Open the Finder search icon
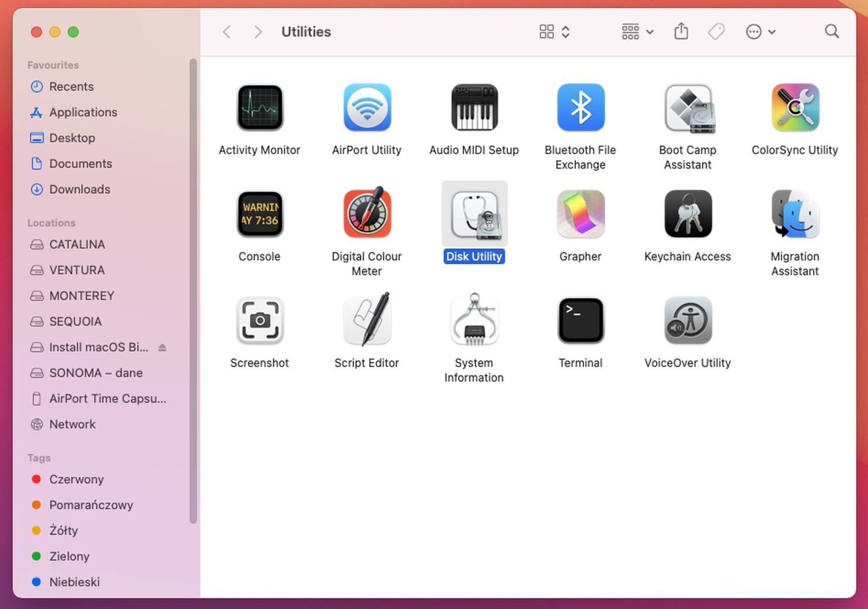Image resolution: width=868 pixels, height=609 pixels. point(832,32)
